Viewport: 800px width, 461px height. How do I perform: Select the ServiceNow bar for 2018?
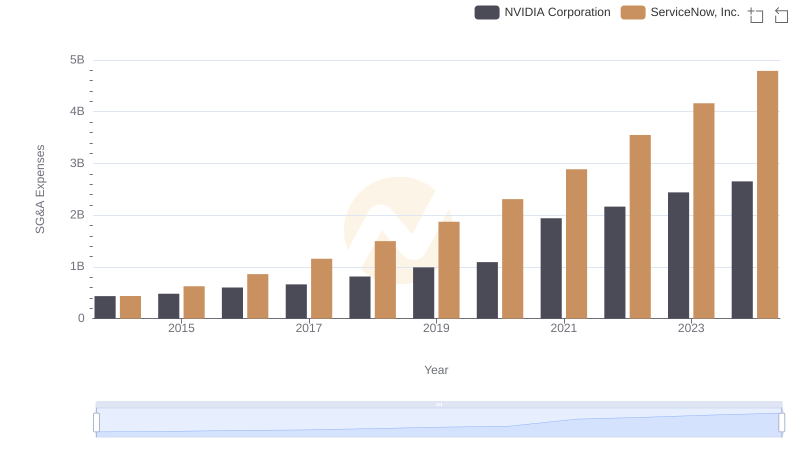click(385, 280)
